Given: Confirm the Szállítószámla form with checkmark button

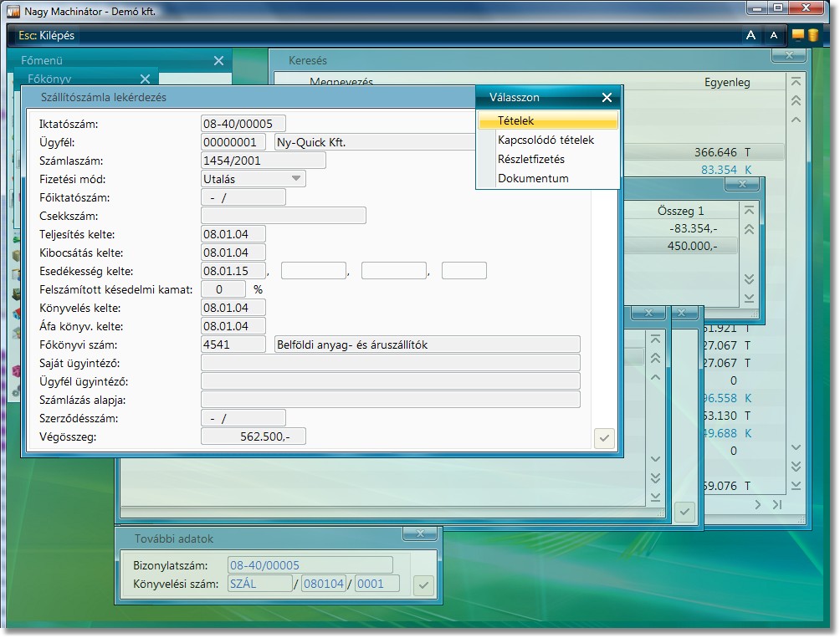Looking at the screenshot, I should point(604,437).
